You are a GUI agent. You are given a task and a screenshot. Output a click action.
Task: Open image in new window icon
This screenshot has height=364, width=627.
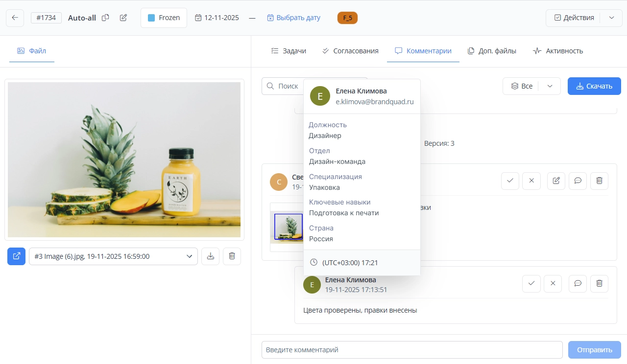[x=16, y=256]
